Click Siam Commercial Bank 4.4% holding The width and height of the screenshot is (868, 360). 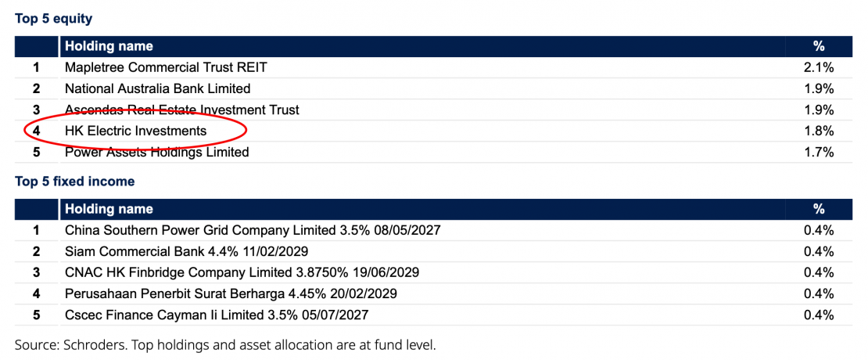click(x=186, y=251)
